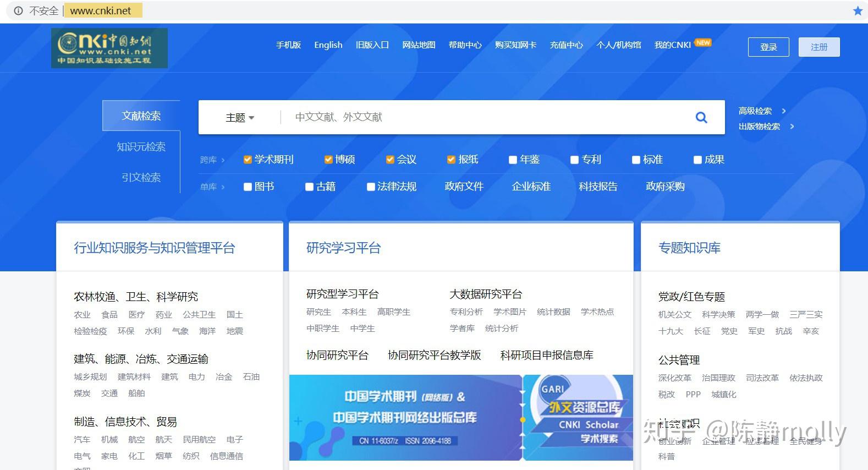Image resolution: width=868 pixels, height=470 pixels.
Task: Enable the 专利 checkbox
Action: [x=574, y=160]
